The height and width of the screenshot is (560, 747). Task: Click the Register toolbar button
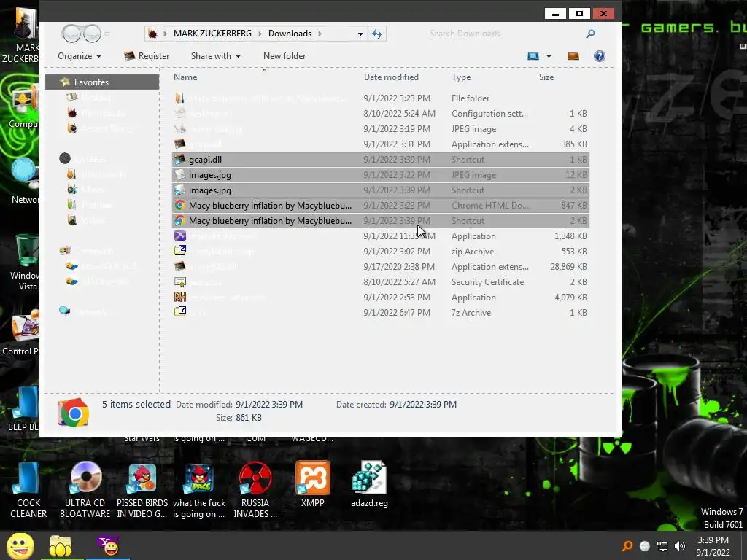click(147, 56)
